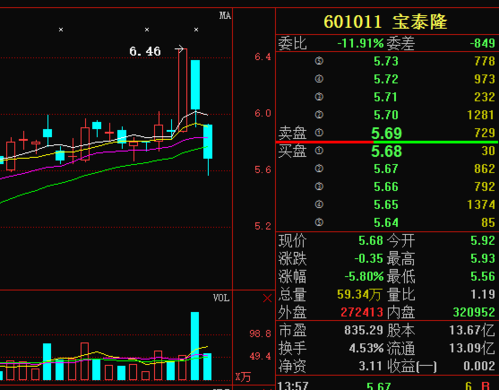Image resolution: width=499 pixels, height=390 pixels.
Task: Select buy level 3 price 5.66
Action: click(386, 187)
